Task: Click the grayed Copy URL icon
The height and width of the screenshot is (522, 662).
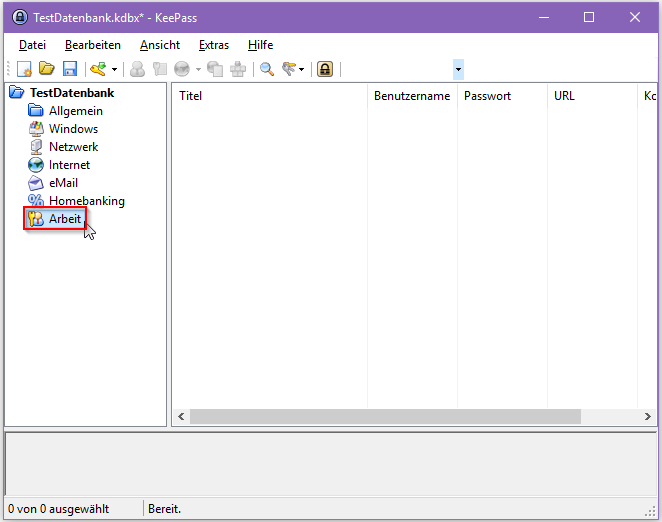Action: (215, 69)
